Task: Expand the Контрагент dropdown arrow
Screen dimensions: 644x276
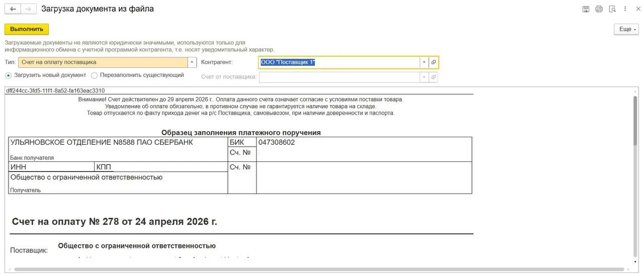Action: pos(424,62)
